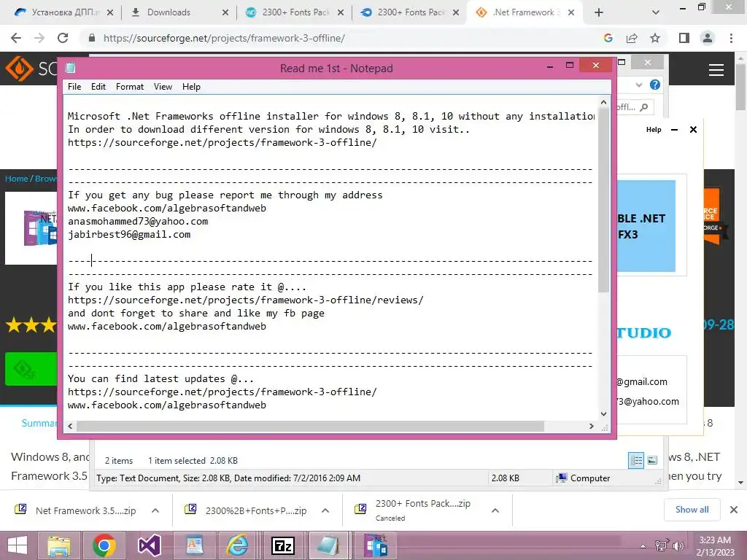The height and width of the screenshot is (560, 747).
Task: Close the Downloads browser tab
Action: tap(225, 13)
